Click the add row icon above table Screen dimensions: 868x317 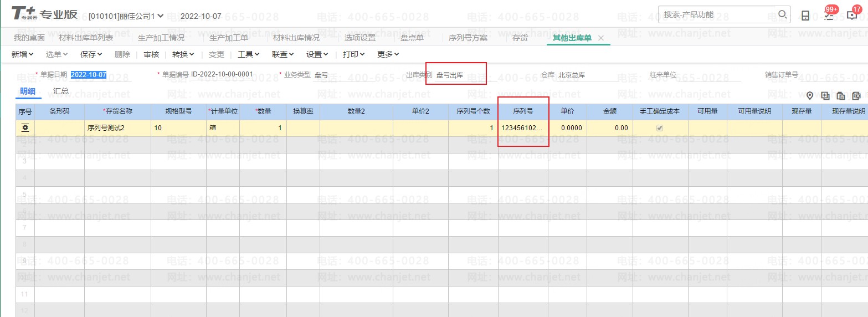[x=825, y=96]
